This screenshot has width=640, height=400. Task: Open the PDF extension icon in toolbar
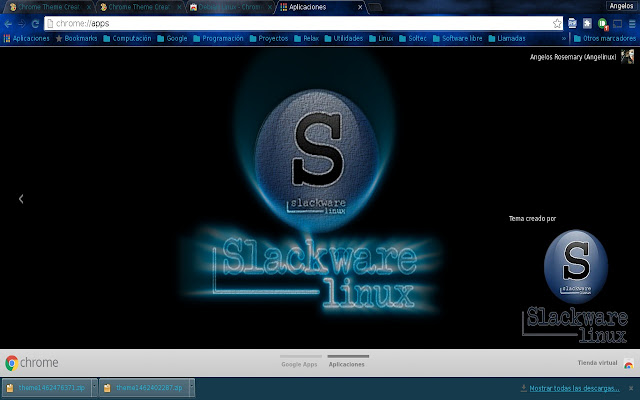[572, 23]
